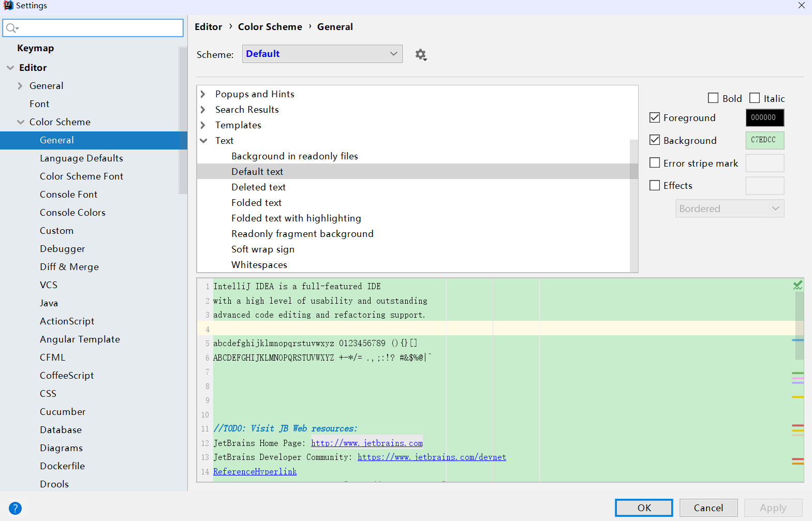Select Readonly fragment background item
This screenshot has height=521, width=812.
302,234
